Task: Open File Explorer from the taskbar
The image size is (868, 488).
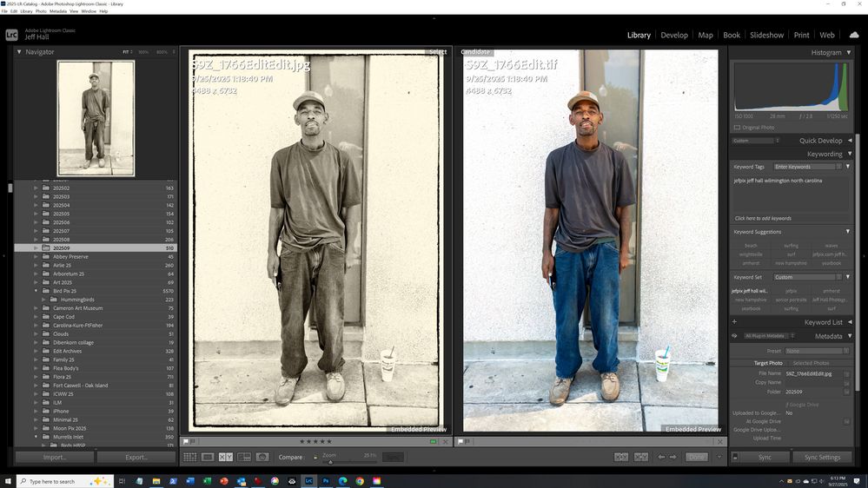Action: point(156,481)
